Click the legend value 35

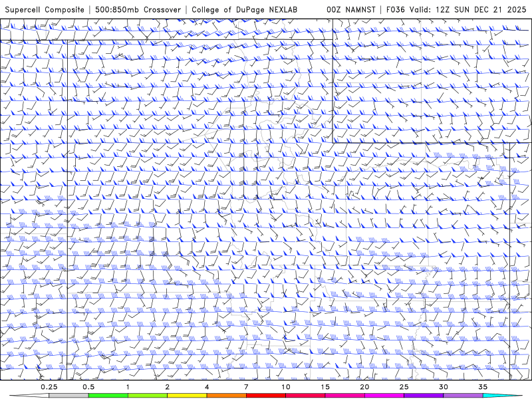click(x=483, y=387)
